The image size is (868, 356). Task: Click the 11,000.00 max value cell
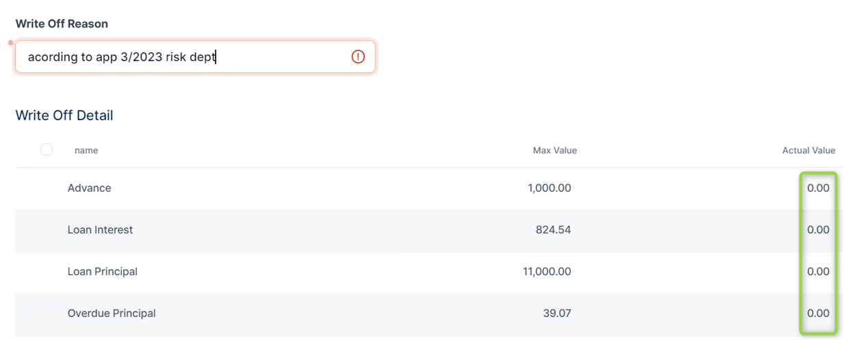546,272
